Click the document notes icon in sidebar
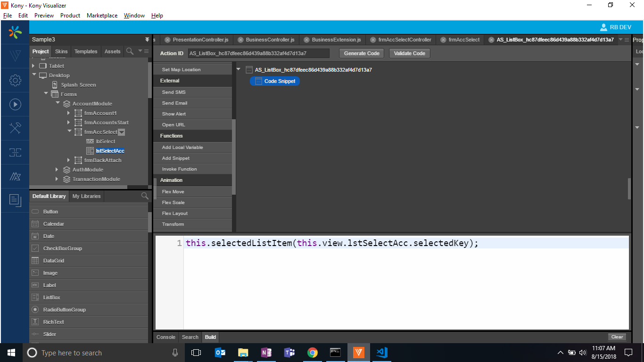The width and height of the screenshot is (644, 362). point(15,200)
